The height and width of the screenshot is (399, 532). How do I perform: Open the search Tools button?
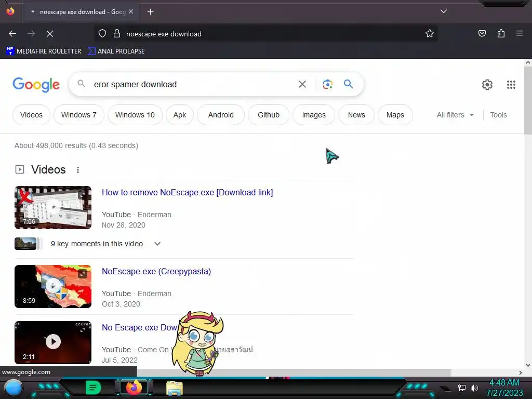498,115
